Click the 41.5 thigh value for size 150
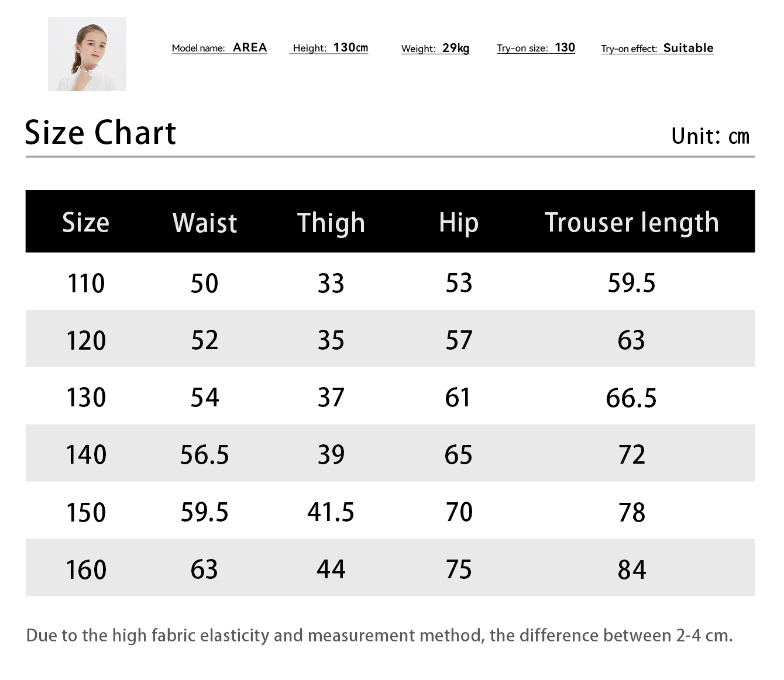This screenshot has width=784, height=680. pos(331,512)
